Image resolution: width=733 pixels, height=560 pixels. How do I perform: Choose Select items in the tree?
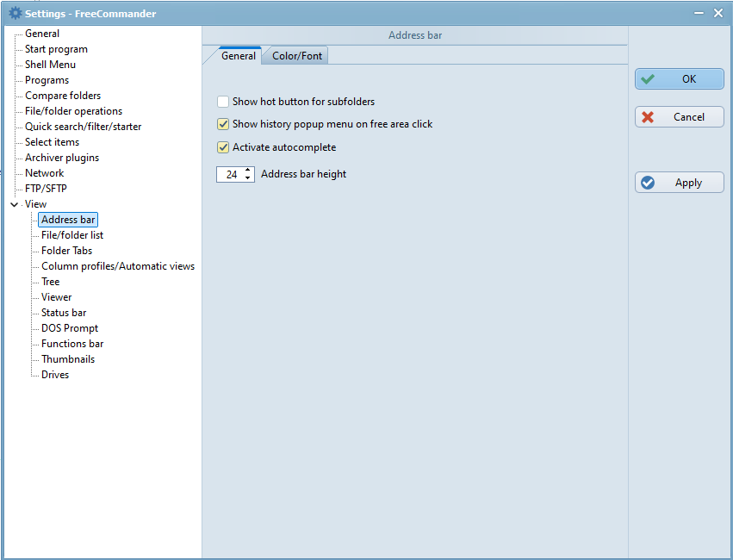[52, 141]
